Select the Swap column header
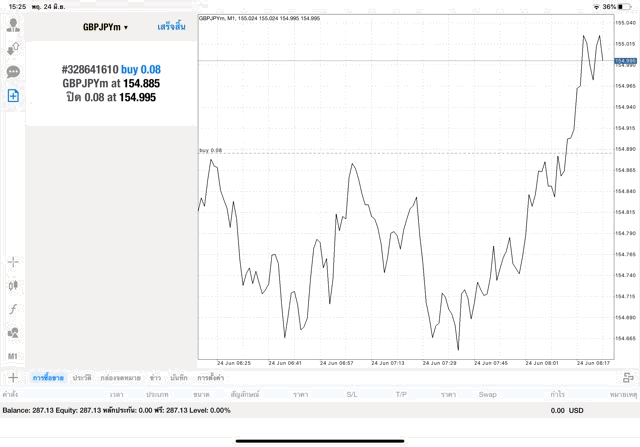This screenshot has height=447, width=640. (487, 394)
